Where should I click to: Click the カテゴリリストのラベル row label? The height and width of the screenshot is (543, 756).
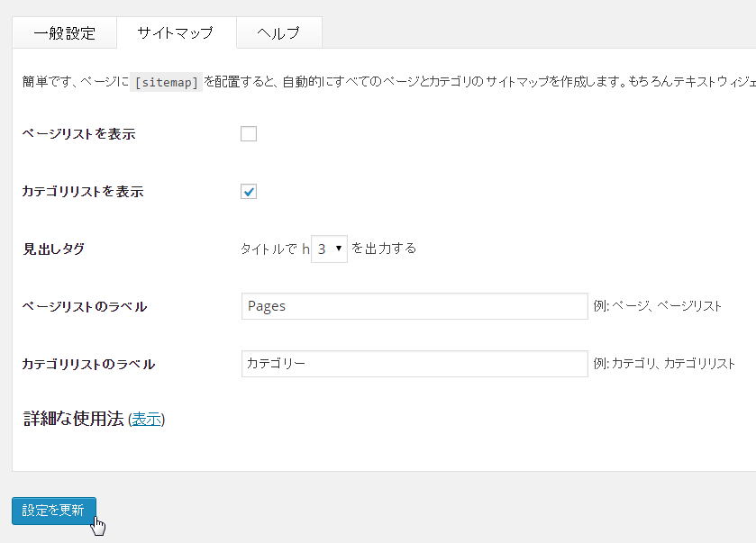tap(88, 365)
